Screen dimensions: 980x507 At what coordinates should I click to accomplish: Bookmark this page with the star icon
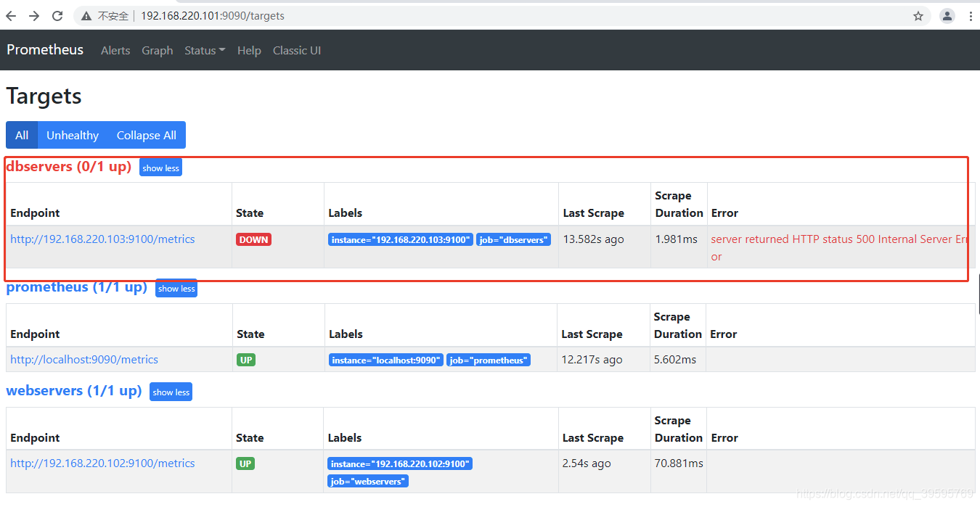[x=918, y=16]
